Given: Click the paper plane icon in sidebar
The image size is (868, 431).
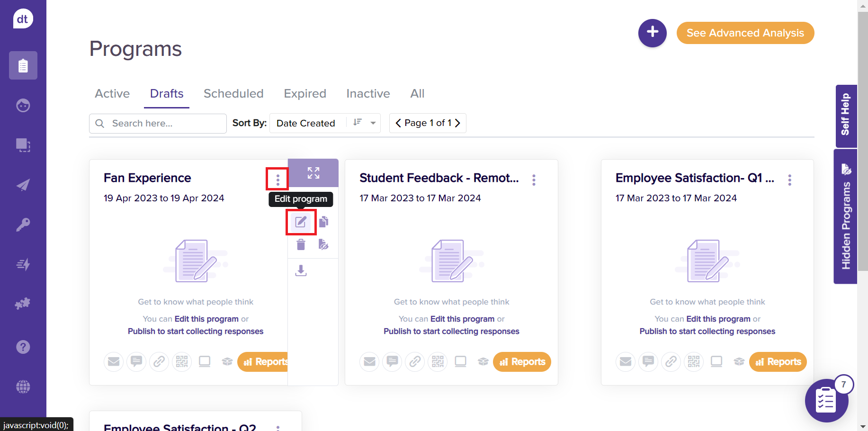Looking at the screenshot, I should pyautogui.click(x=23, y=185).
